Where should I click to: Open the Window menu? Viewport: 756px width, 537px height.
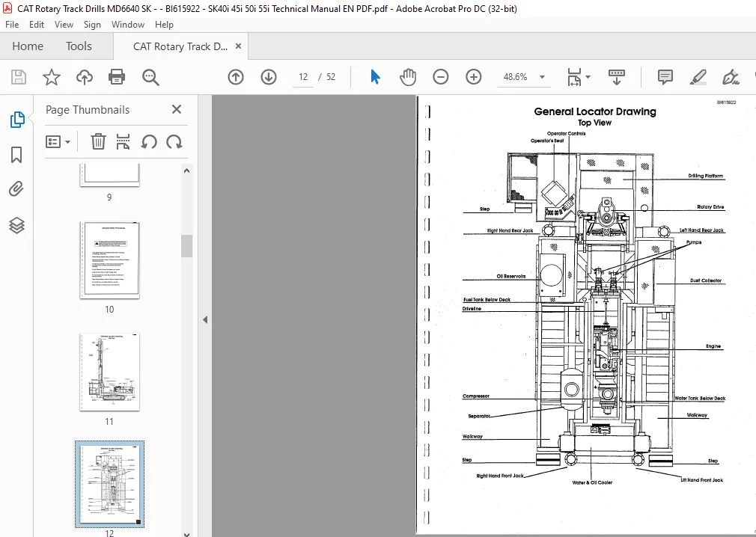(x=128, y=25)
